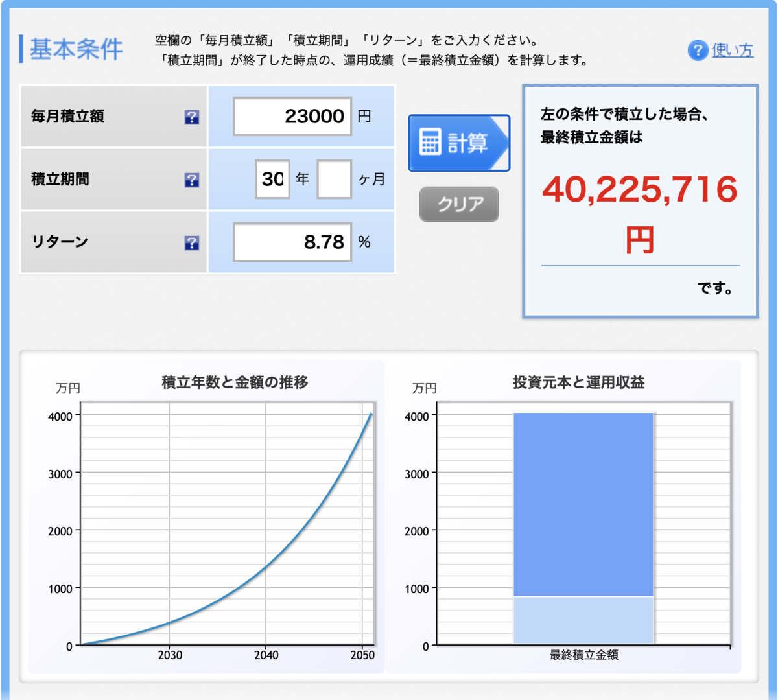Click the 2040 label on line chart

pos(266,655)
